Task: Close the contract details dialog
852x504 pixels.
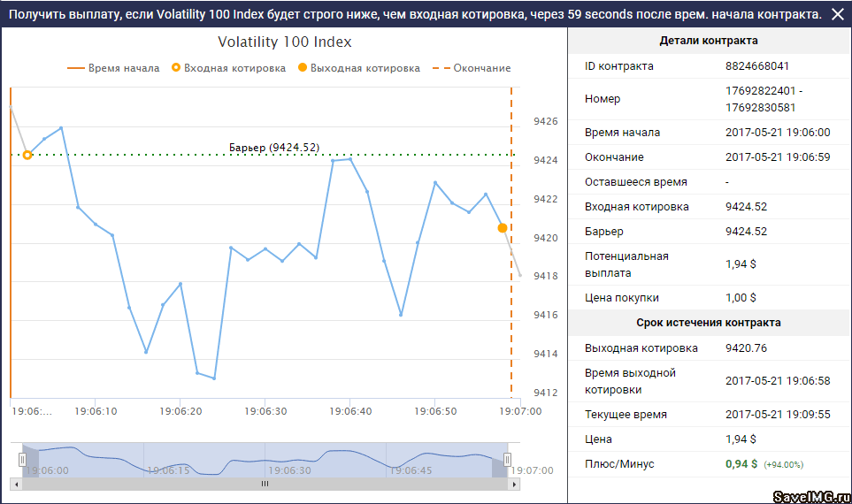Action: click(x=837, y=14)
